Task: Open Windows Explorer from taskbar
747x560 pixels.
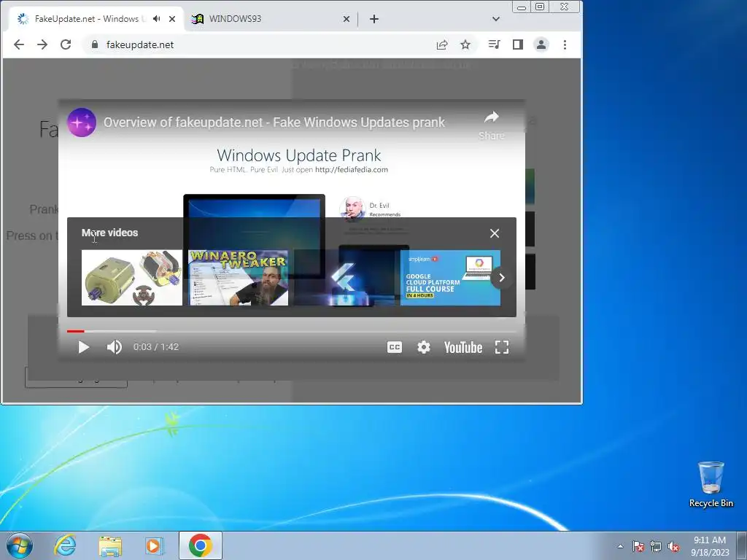Action: click(x=110, y=545)
